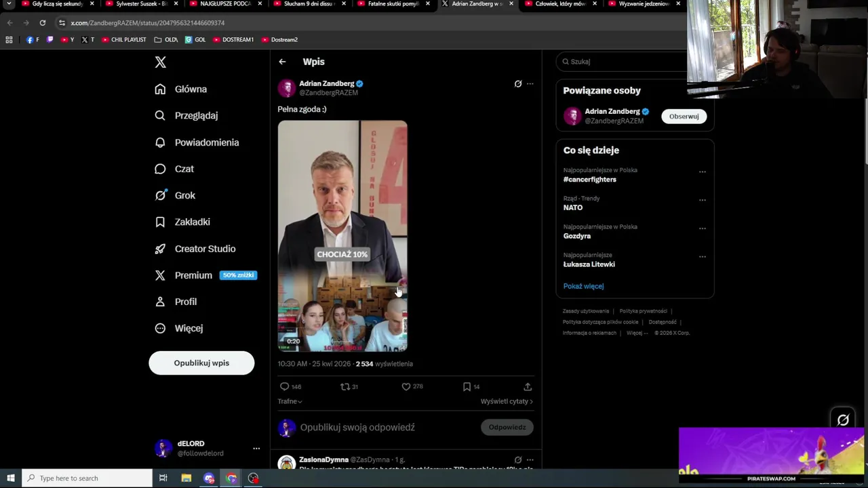Open File Explorer from taskbar
Screen dimensions: 868x488
186,478
